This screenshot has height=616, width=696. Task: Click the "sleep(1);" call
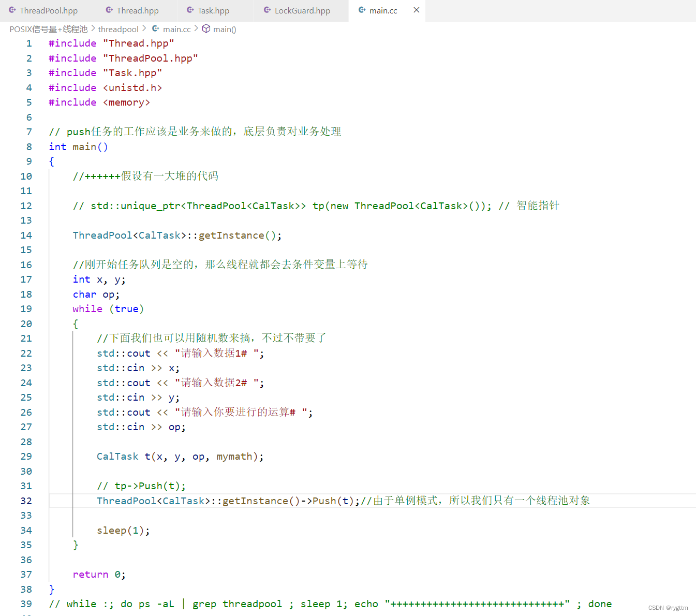[123, 531]
